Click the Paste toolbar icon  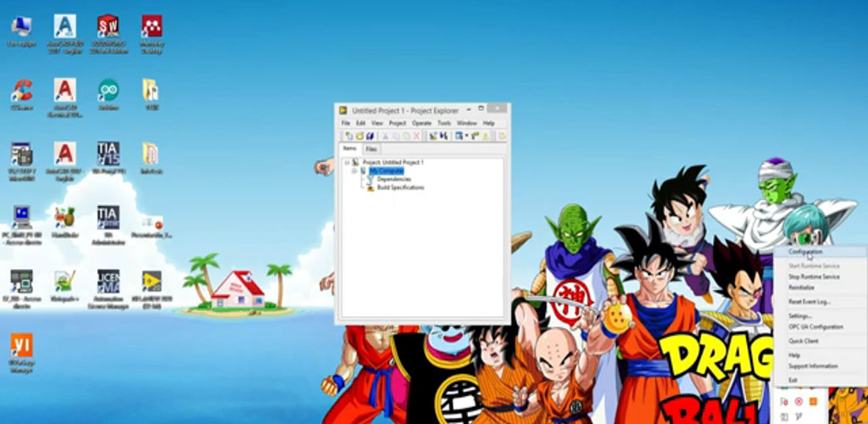(407, 136)
